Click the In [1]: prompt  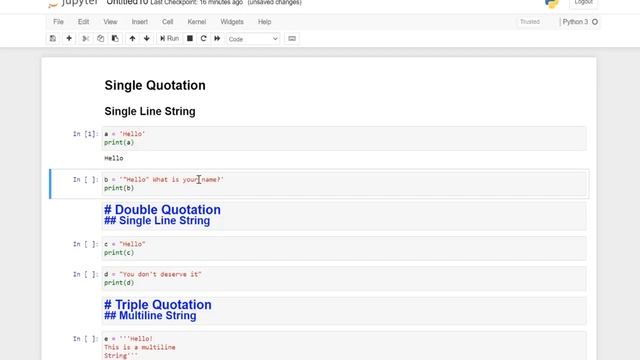(x=86, y=134)
